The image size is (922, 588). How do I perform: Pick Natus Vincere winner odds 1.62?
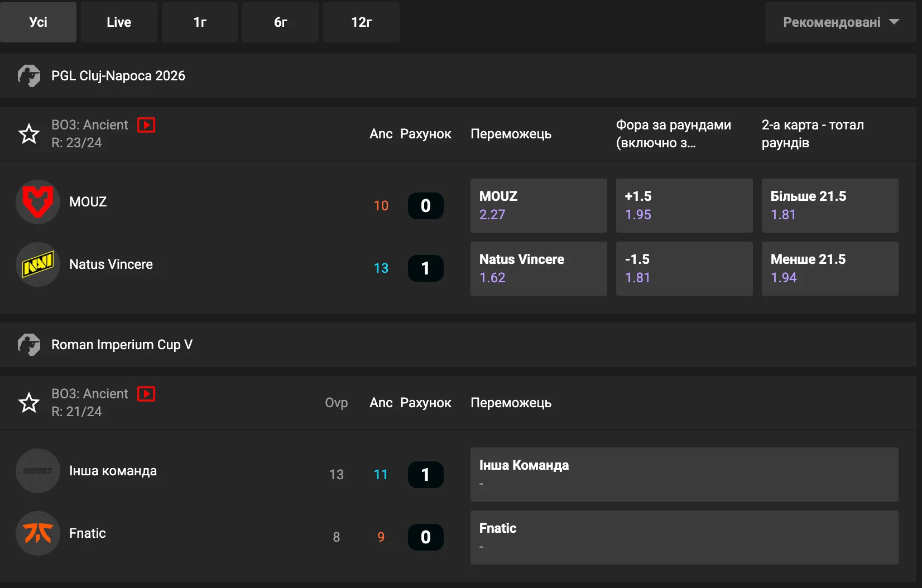pos(538,268)
